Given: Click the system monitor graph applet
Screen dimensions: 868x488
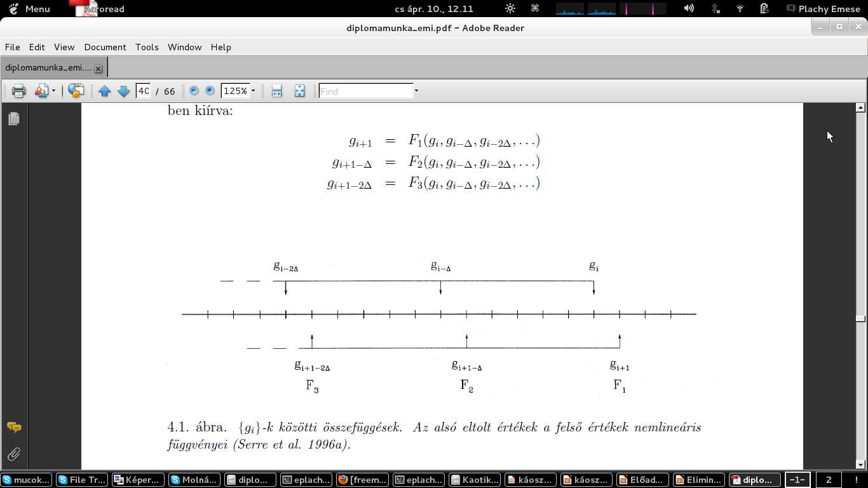Looking at the screenshot, I should coord(611,9).
